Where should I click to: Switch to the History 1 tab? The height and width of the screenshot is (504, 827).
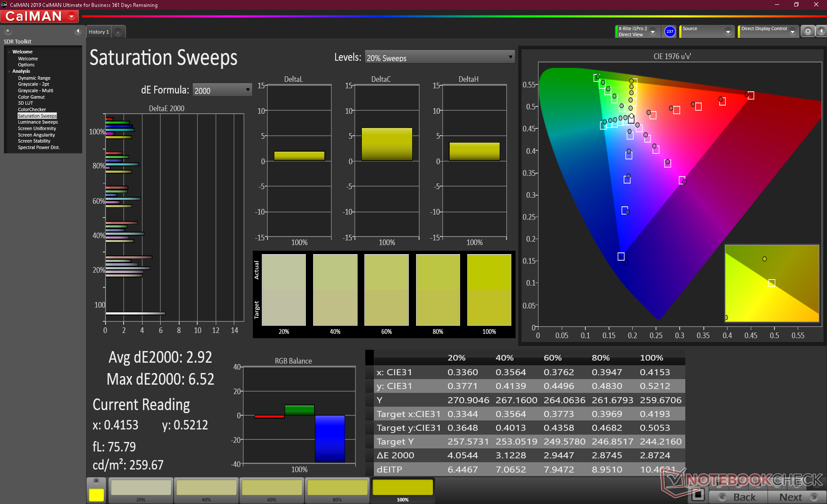(x=99, y=32)
